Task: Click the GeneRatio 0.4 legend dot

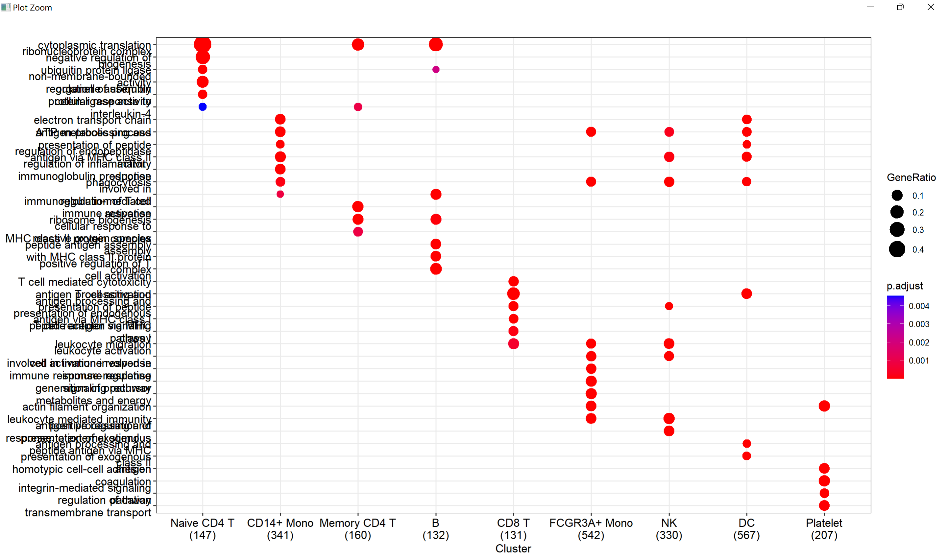Action: click(897, 249)
